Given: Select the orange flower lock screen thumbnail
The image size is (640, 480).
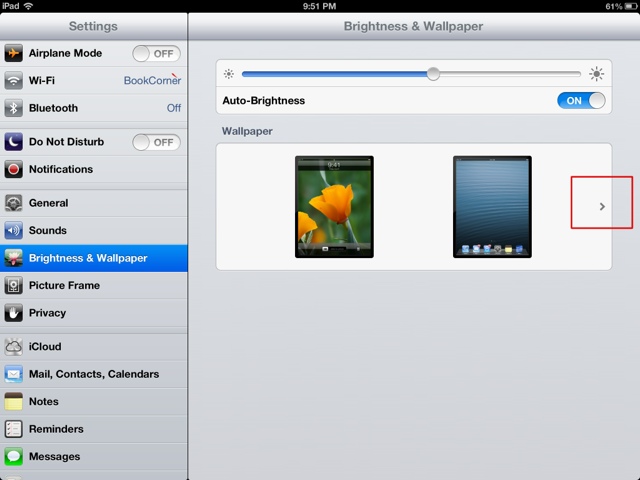Looking at the screenshot, I should click(x=334, y=207).
